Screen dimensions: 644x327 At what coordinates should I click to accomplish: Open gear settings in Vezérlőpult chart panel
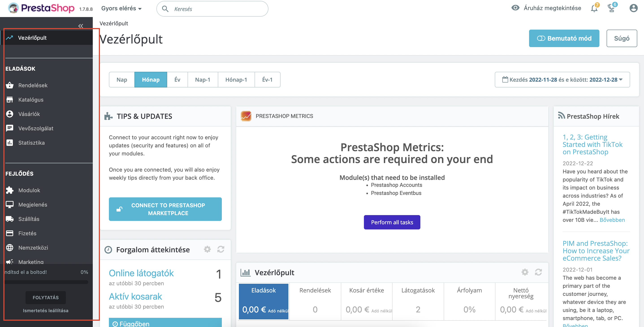coord(525,272)
